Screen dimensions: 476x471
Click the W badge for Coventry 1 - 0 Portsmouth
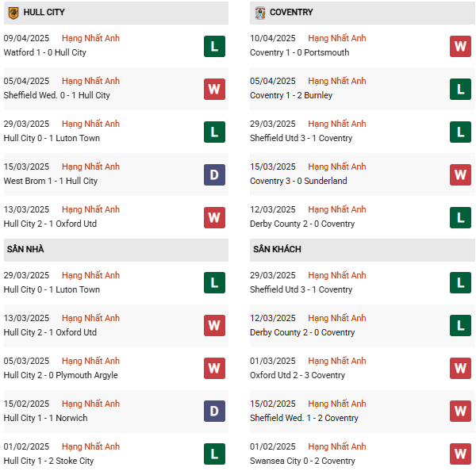click(x=460, y=46)
